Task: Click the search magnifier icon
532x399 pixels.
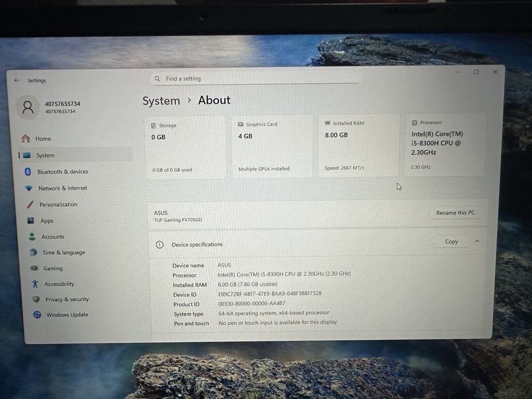Action: pyautogui.click(x=157, y=79)
